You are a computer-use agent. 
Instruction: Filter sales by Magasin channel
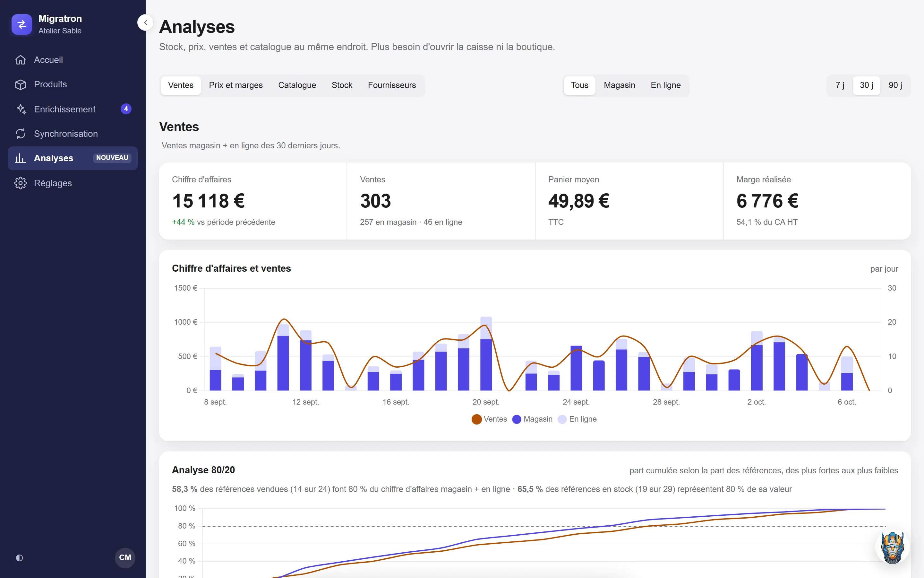coord(619,85)
